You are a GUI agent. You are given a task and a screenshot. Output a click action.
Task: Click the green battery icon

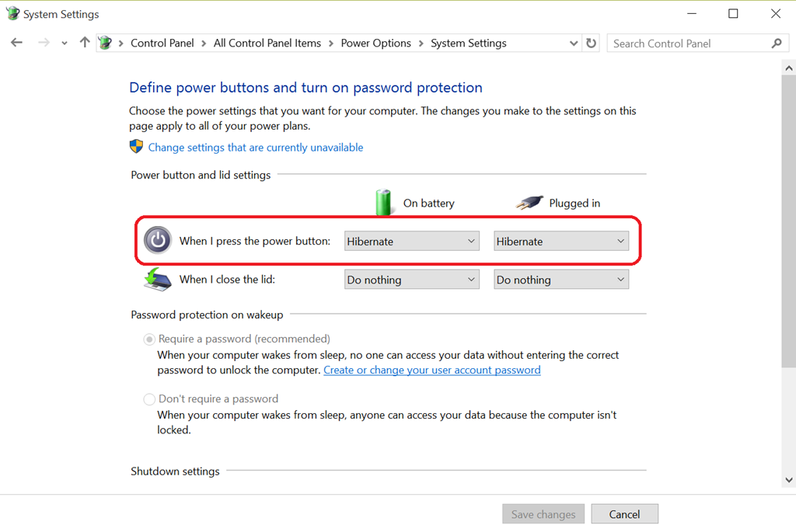[x=384, y=202]
